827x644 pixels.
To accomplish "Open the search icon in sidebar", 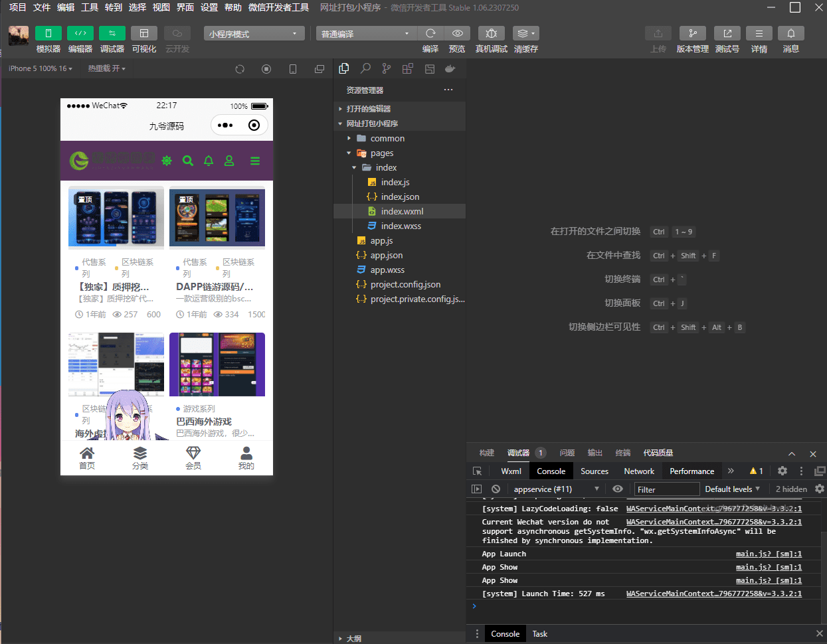I will [x=365, y=68].
